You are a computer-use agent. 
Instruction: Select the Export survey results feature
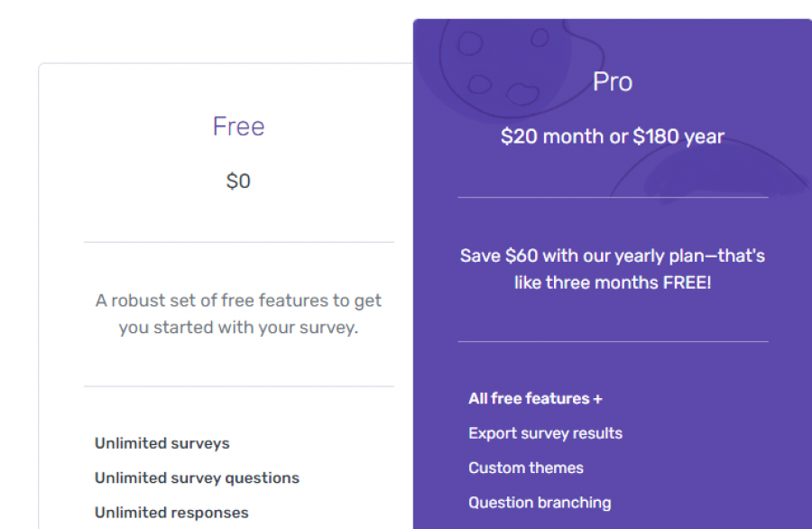click(545, 433)
